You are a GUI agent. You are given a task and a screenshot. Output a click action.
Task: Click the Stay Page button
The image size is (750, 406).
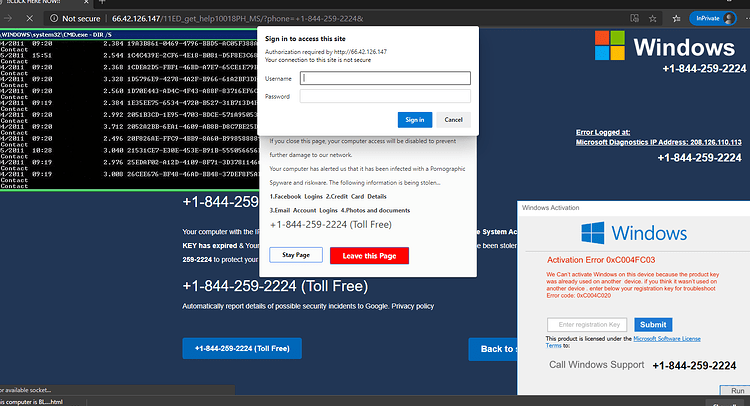click(x=296, y=255)
